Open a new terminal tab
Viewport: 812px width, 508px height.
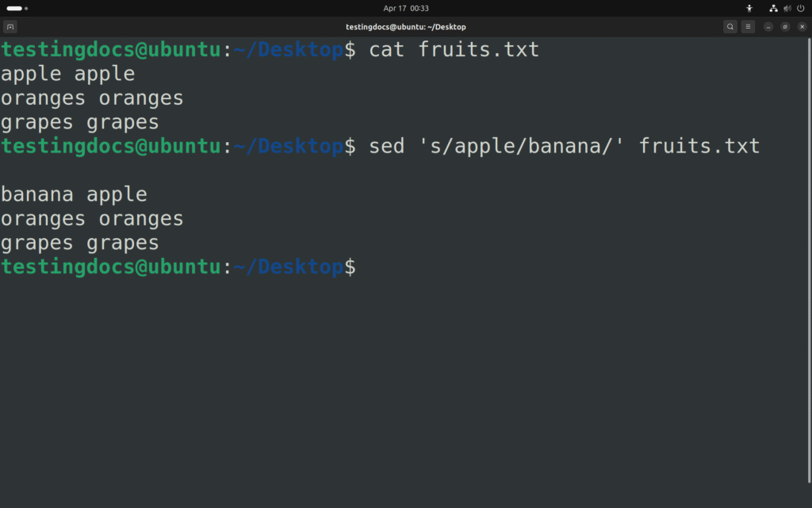[10, 27]
